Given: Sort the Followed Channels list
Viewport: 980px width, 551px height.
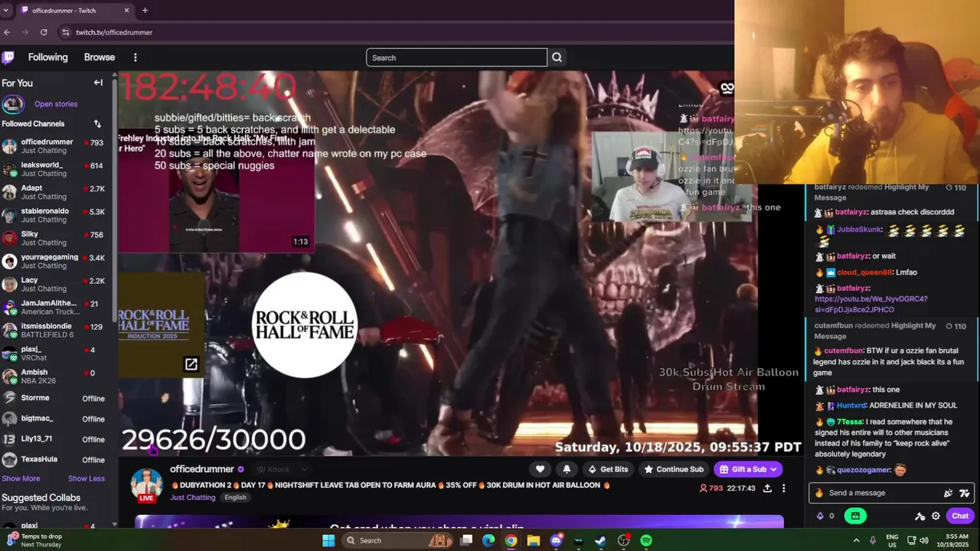Looking at the screenshot, I should [x=97, y=124].
